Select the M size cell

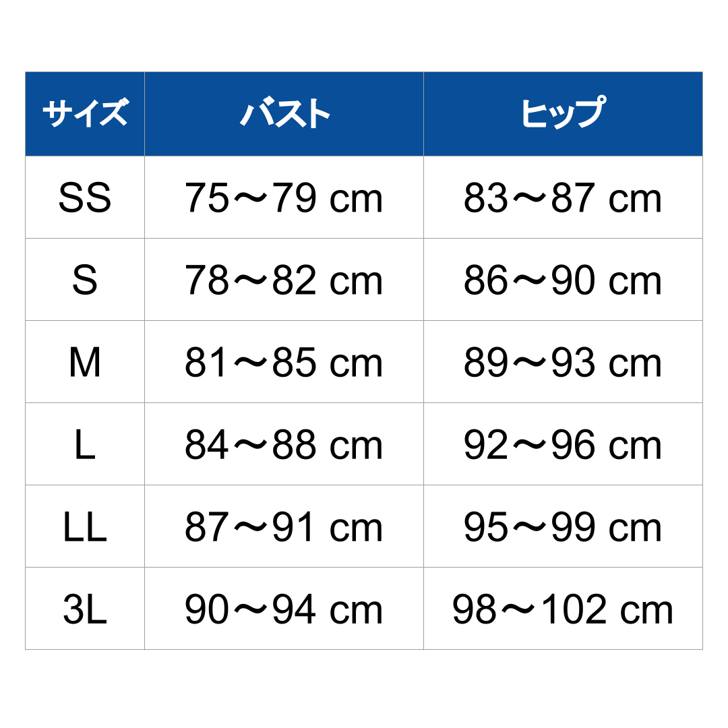point(85,363)
